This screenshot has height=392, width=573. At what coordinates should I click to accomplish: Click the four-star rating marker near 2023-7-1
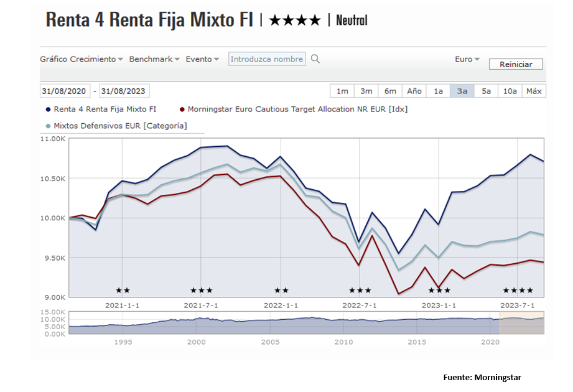point(518,291)
